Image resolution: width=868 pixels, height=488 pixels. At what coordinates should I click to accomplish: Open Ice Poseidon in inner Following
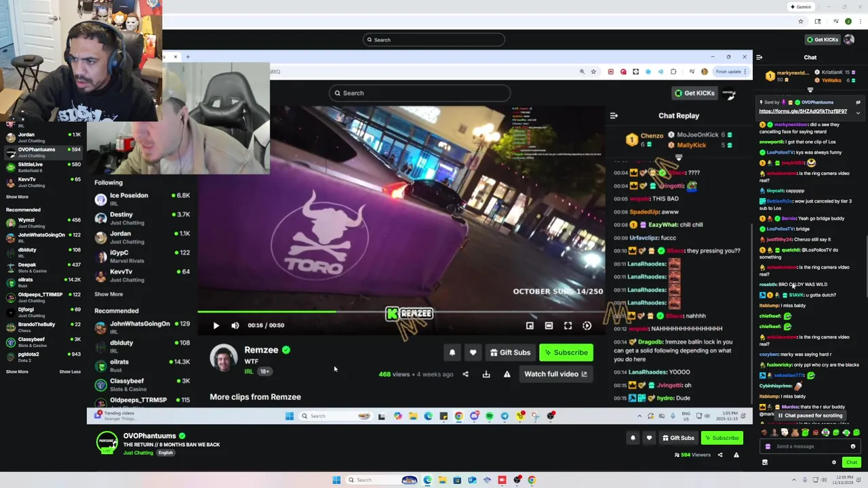tap(142, 199)
